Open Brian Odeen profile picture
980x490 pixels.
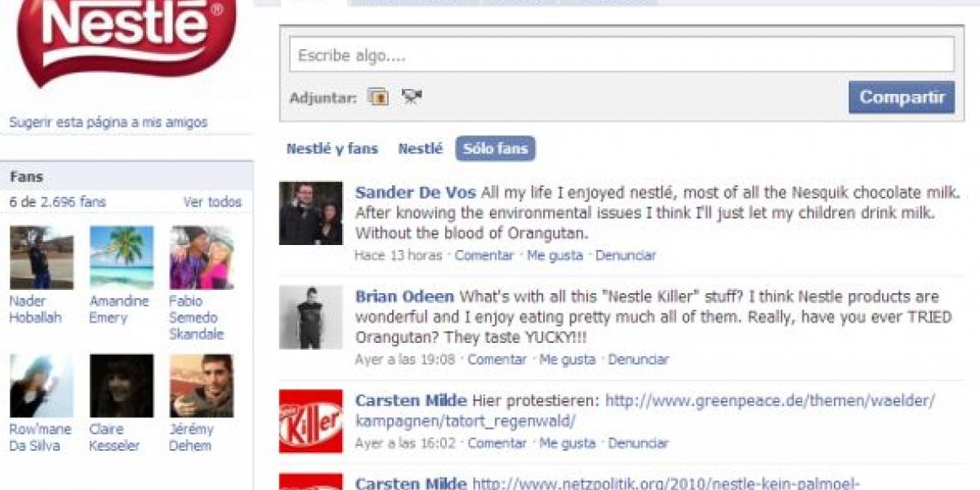click(x=311, y=318)
